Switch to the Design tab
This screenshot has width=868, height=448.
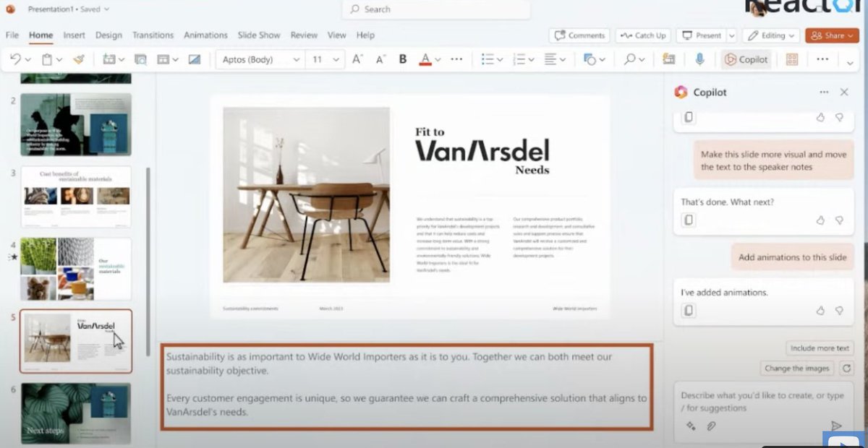point(109,35)
